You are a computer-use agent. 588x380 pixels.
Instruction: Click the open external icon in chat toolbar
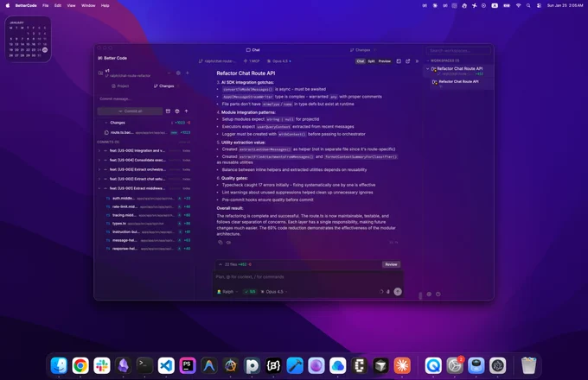tap(408, 61)
